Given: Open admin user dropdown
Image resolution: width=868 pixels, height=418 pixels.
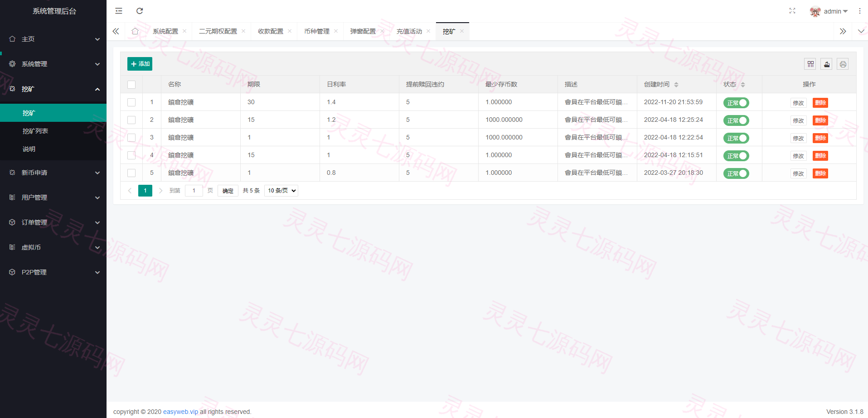Looking at the screenshot, I should pos(829,11).
